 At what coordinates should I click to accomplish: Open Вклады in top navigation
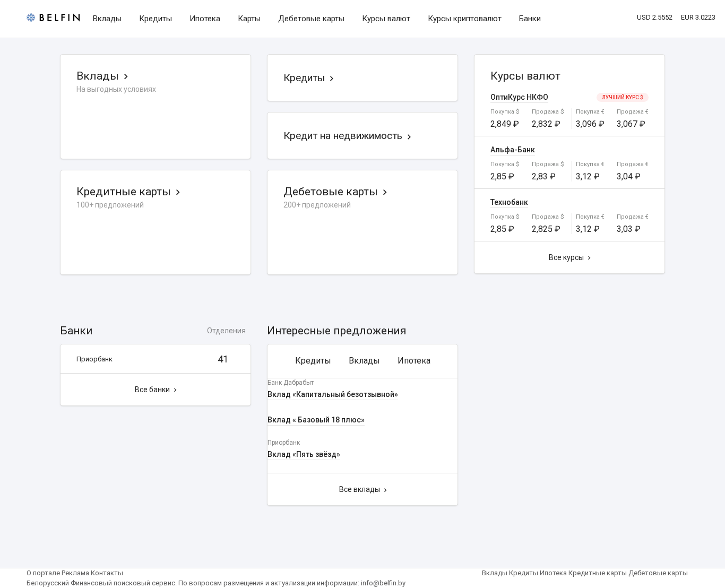pos(107,19)
